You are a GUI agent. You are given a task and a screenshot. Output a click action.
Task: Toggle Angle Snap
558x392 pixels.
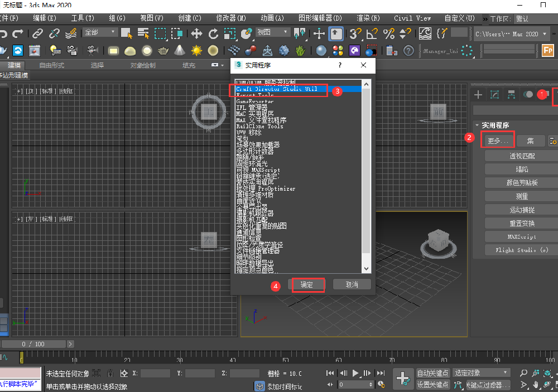[372, 34]
